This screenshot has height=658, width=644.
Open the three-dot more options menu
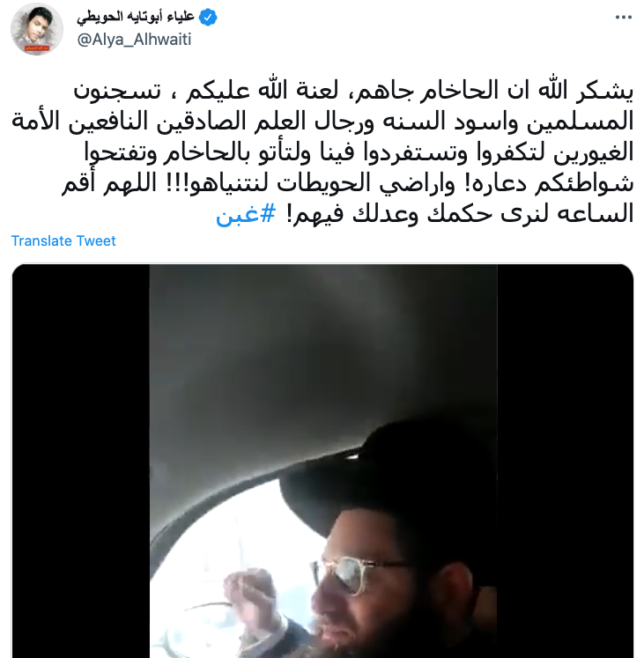[624, 18]
